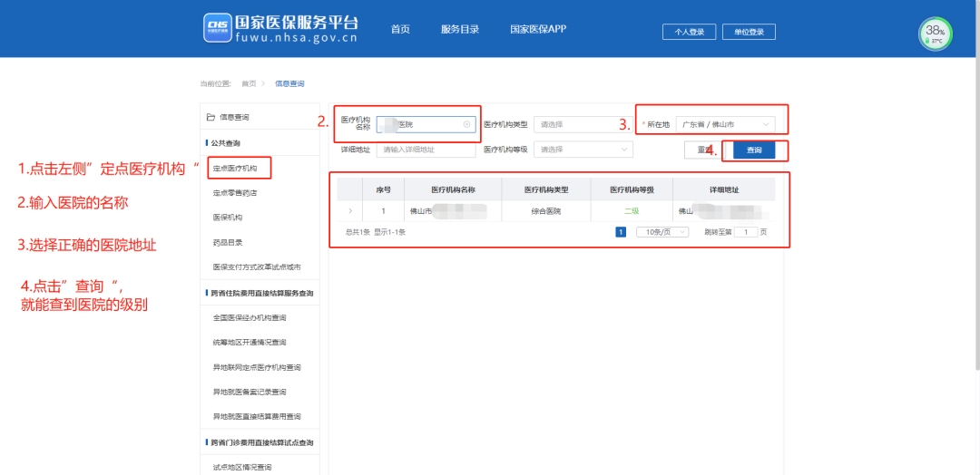This screenshot has height=475, width=980.
Task: Click the 单位登录 button
Action: coord(749,32)
